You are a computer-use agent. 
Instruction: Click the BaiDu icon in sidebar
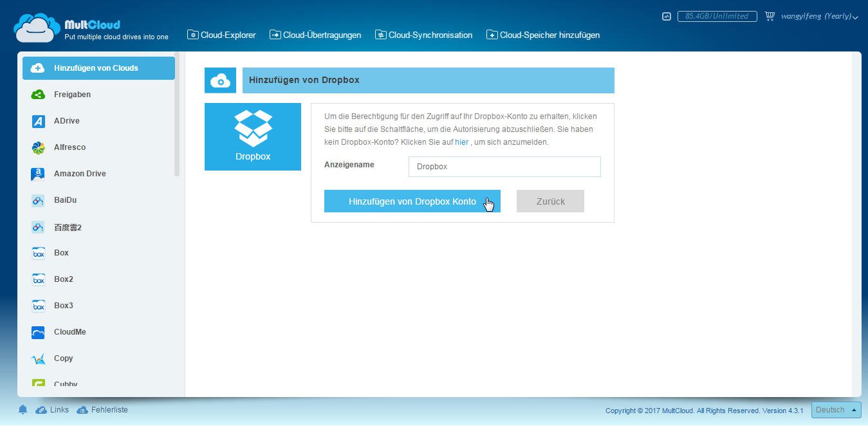point(38,200)
